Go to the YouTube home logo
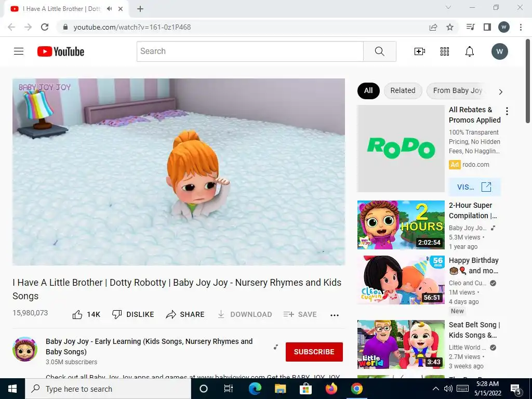 61,51
